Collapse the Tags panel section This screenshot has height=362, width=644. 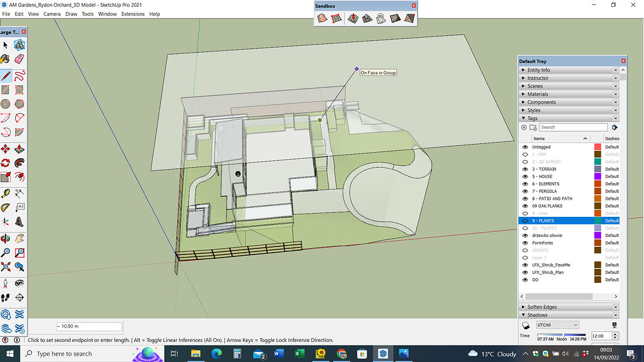pos(525,118)
